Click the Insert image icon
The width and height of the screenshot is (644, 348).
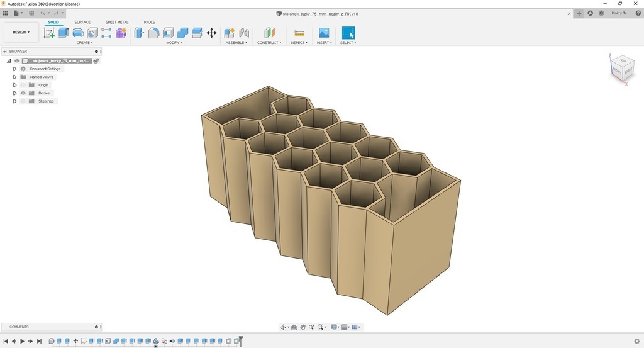[324, 33]
